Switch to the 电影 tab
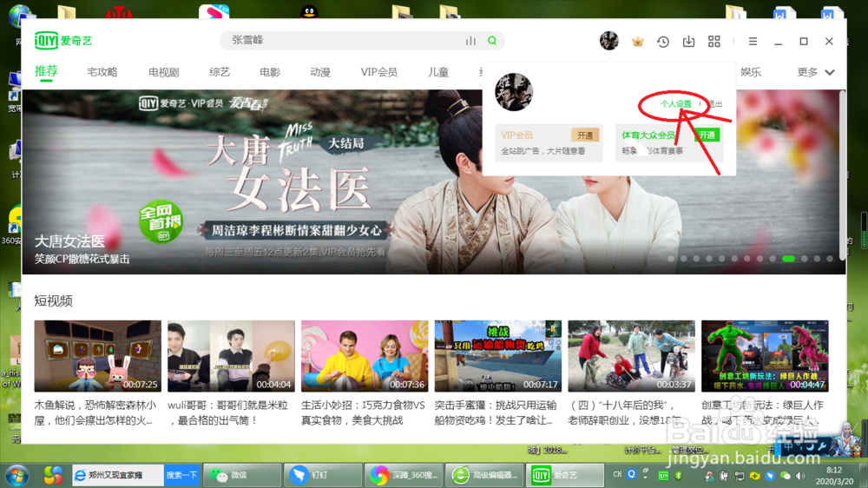This screenshot has height=488, width=868. 270,72
